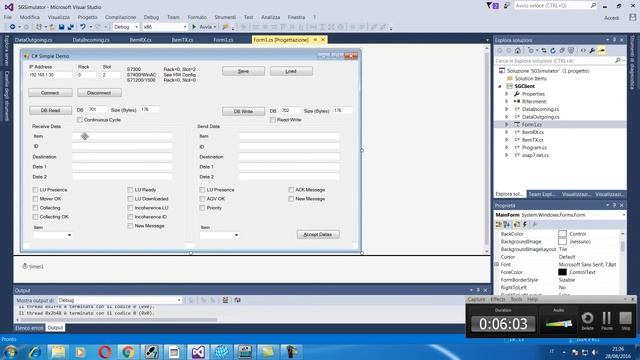Image resolution: width=640 pixels, height=360 pixels.
Task: Collapse the SGClient project node
Action: [x=500, y=87]
